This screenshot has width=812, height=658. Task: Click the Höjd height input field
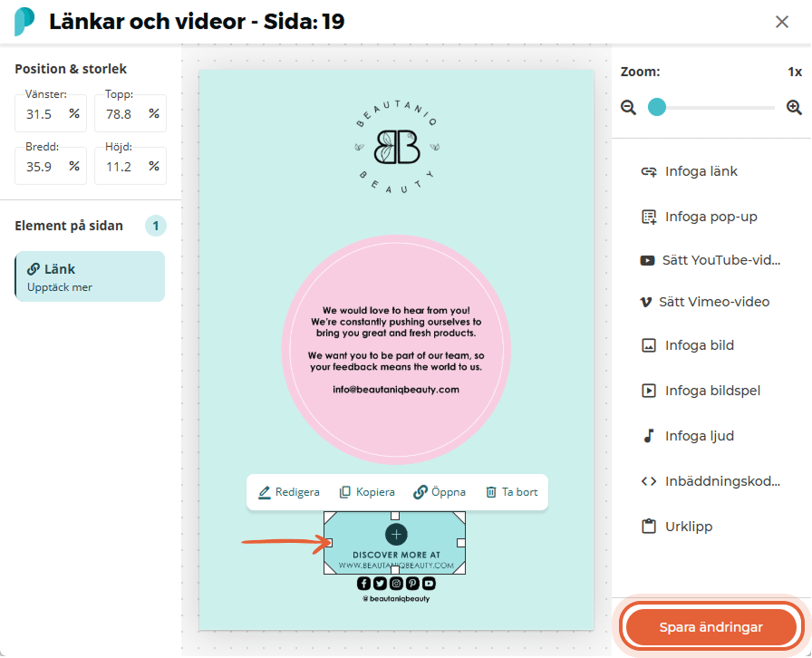pos(130,167)
